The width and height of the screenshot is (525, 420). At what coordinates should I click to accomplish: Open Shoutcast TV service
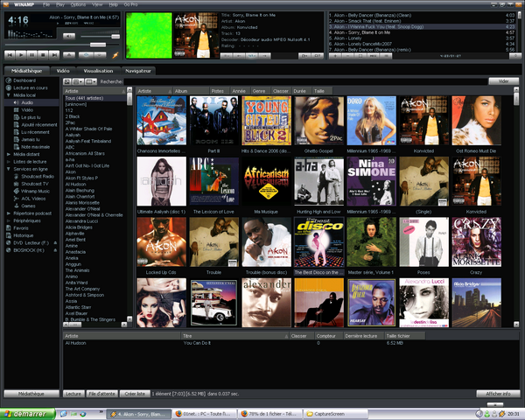[x=31, y=184]
